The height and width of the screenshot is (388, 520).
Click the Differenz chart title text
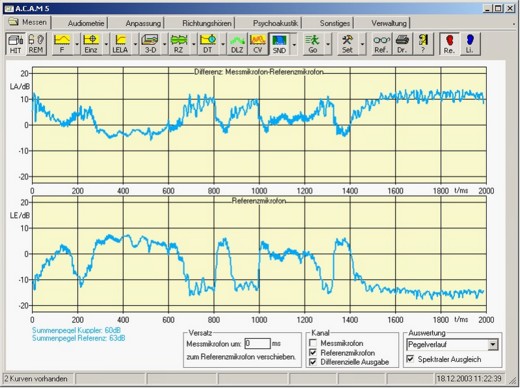point(259,72)
